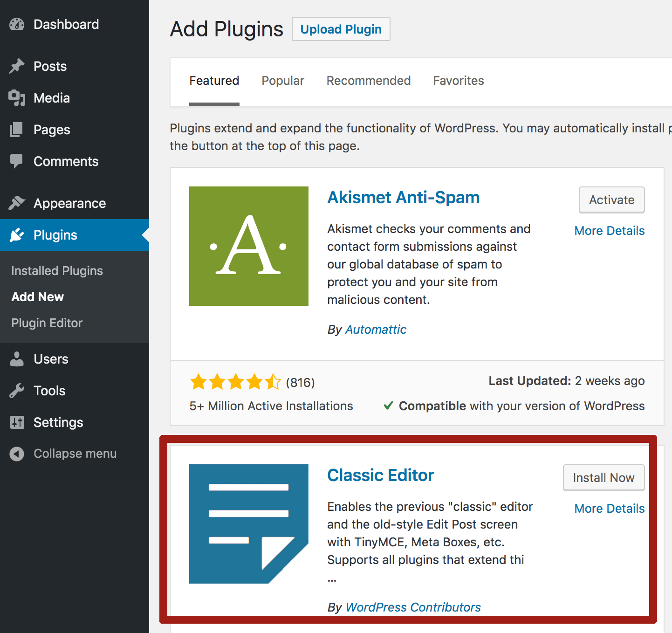This screenshot has width=672, height=633.
Task: Click the Collapse menu arrow icon
Action: 17,454
